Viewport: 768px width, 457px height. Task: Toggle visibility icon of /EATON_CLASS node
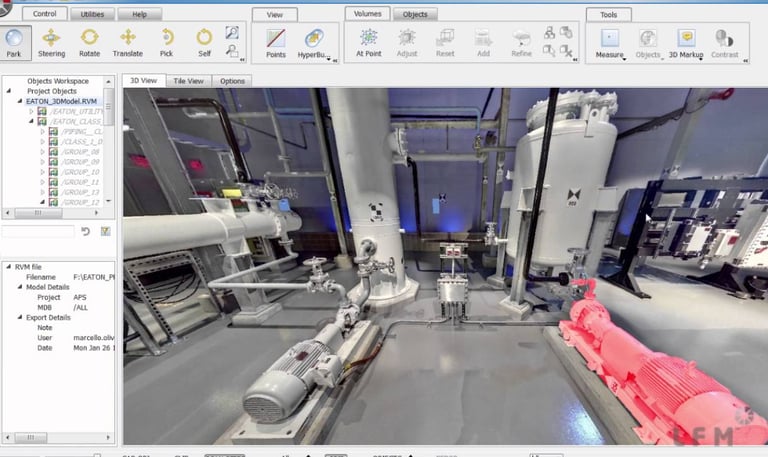[x=42, y=121]
